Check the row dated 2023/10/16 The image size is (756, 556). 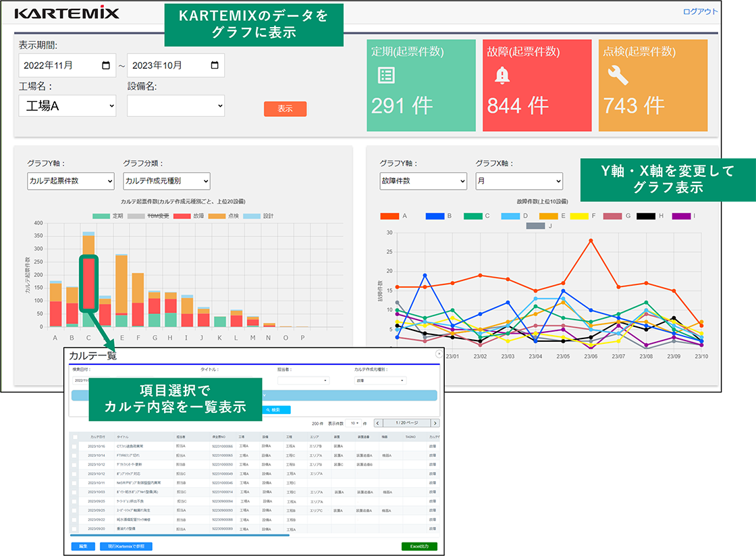[74, 447]
